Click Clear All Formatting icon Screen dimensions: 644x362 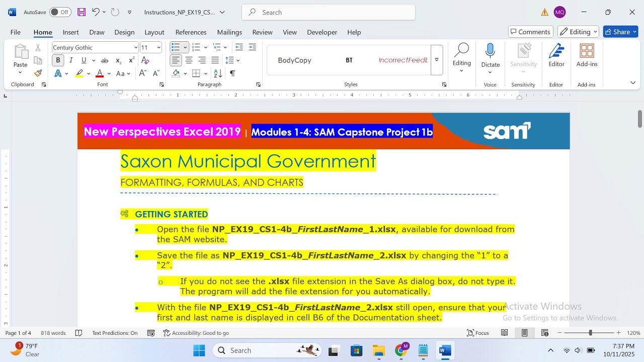click(145, 60)
